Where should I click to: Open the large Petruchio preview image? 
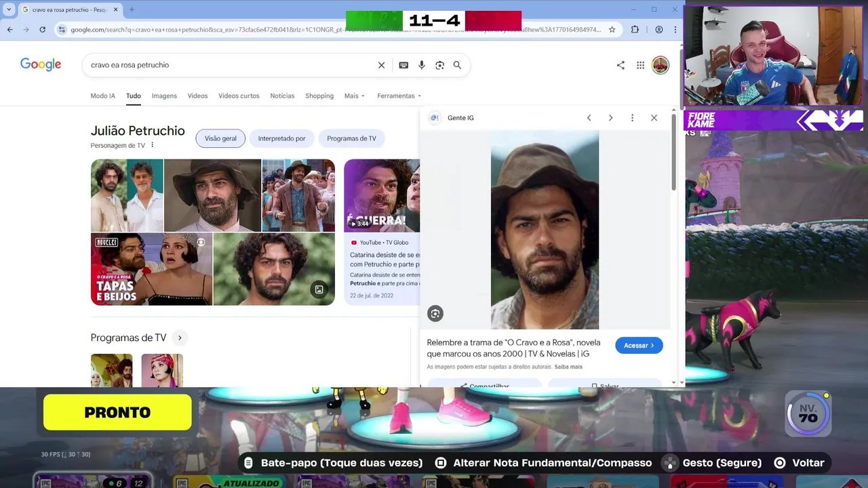pyautogui.click(x=545, y=230)
